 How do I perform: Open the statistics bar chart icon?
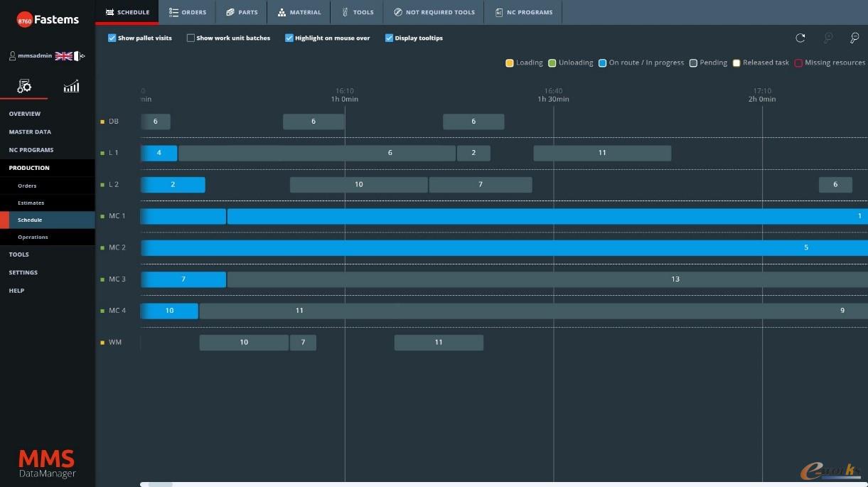[71, 87]
